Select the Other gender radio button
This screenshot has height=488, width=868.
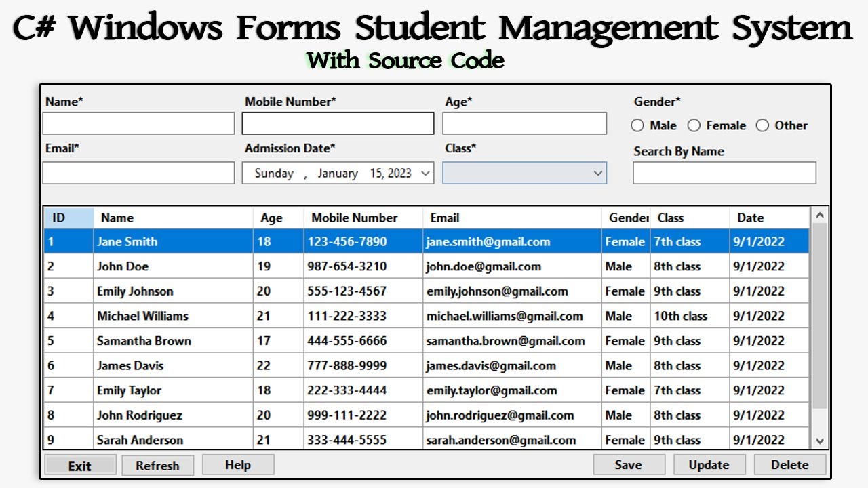coord(762,125)
